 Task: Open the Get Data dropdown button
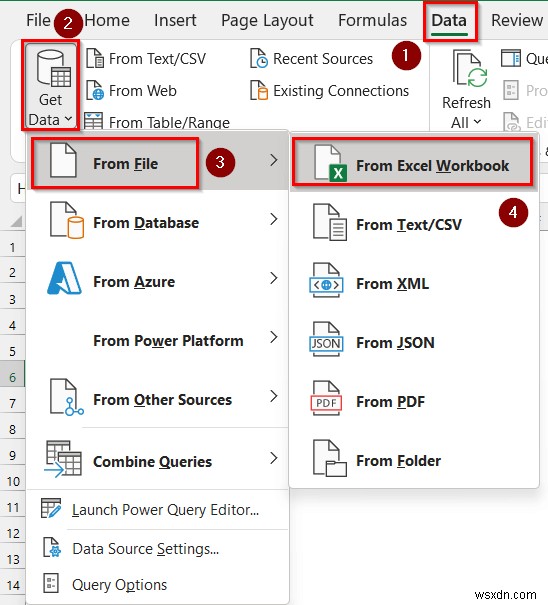tap(51, 85)
